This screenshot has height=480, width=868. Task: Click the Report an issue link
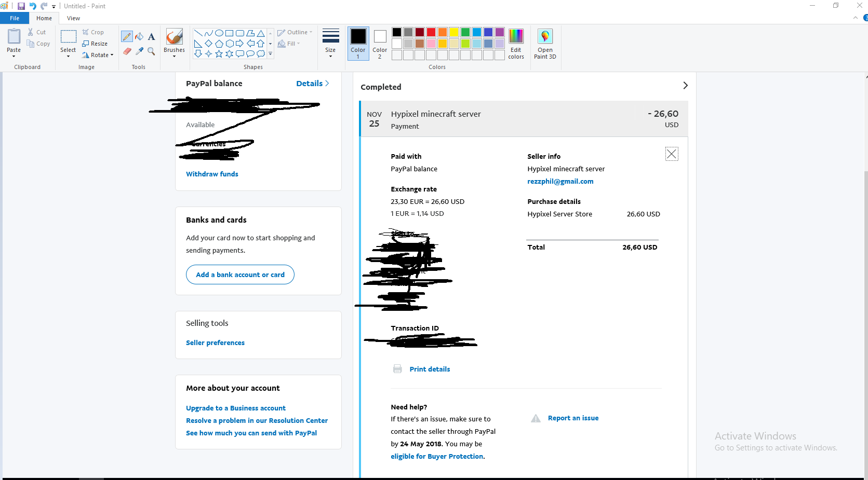pyautogui.click(x=573, y=418)
